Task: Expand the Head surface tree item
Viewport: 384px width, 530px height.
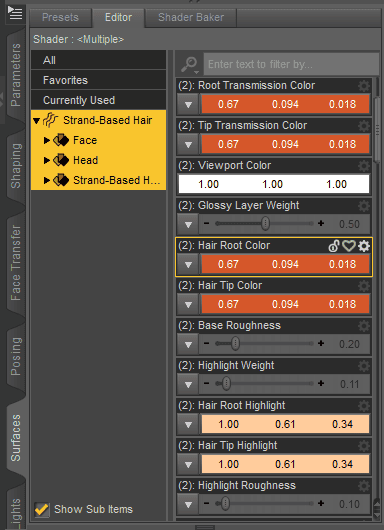Action: (47, 160)
